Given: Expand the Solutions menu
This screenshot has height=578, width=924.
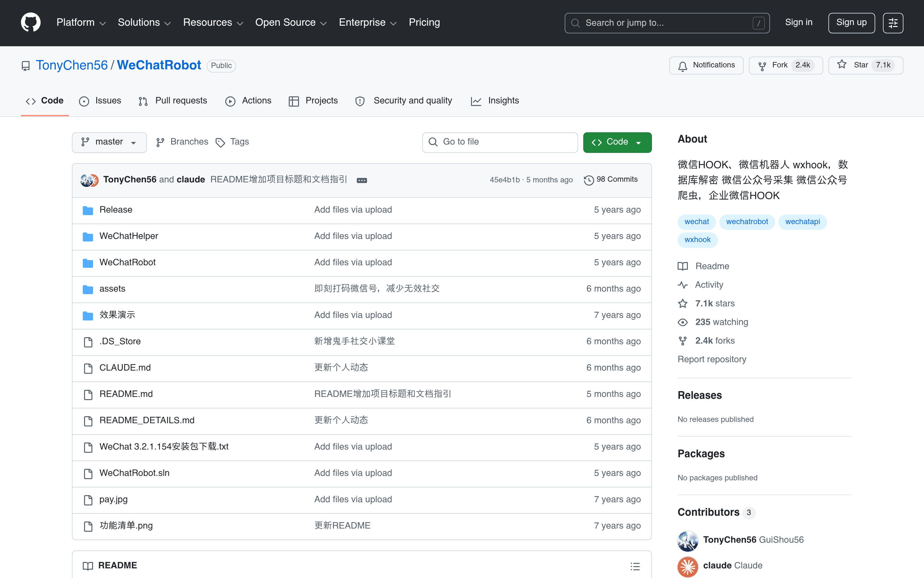Looking at the screenshot, I should click(144, 22).
